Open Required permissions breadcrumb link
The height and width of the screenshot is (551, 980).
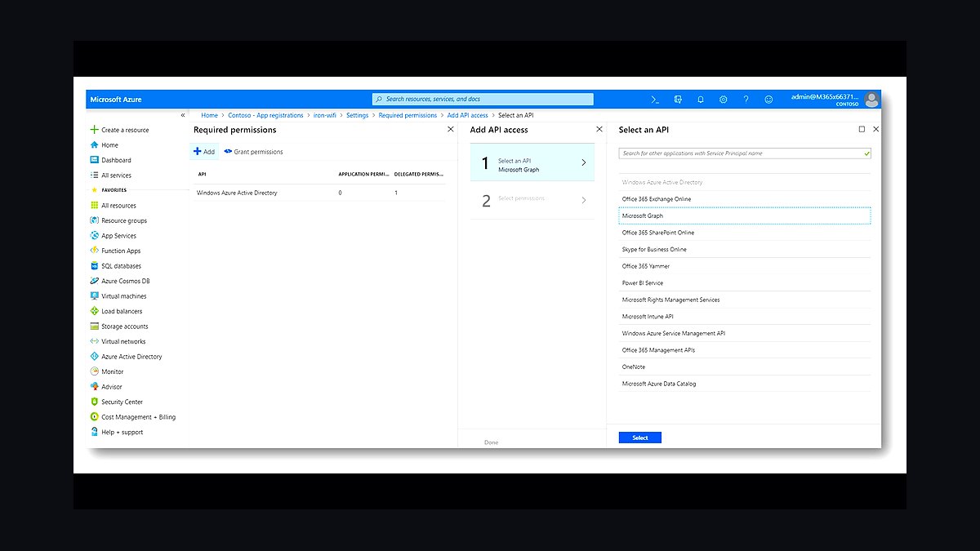pos(408,115)
